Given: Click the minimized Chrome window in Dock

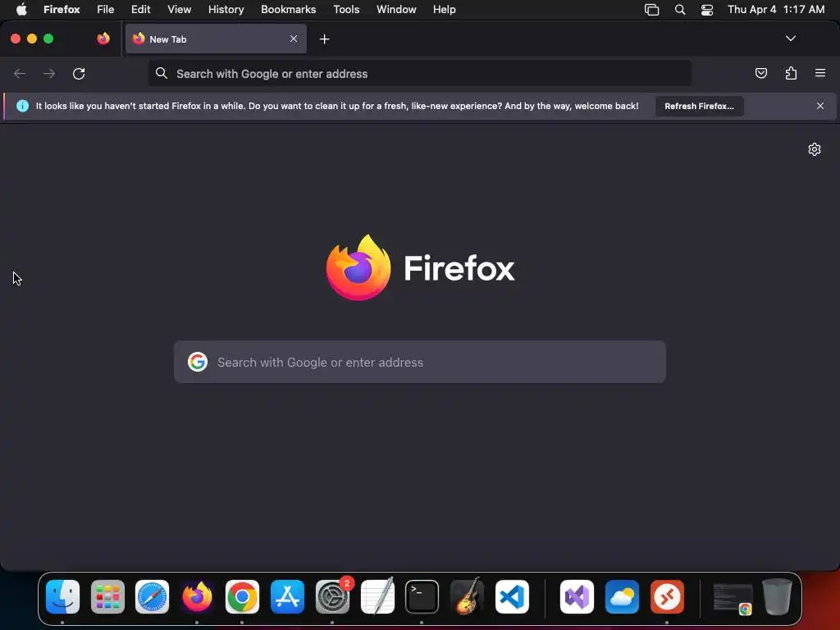Looking at the screenshot, I should pyautogui.click(x=732, y=597).
